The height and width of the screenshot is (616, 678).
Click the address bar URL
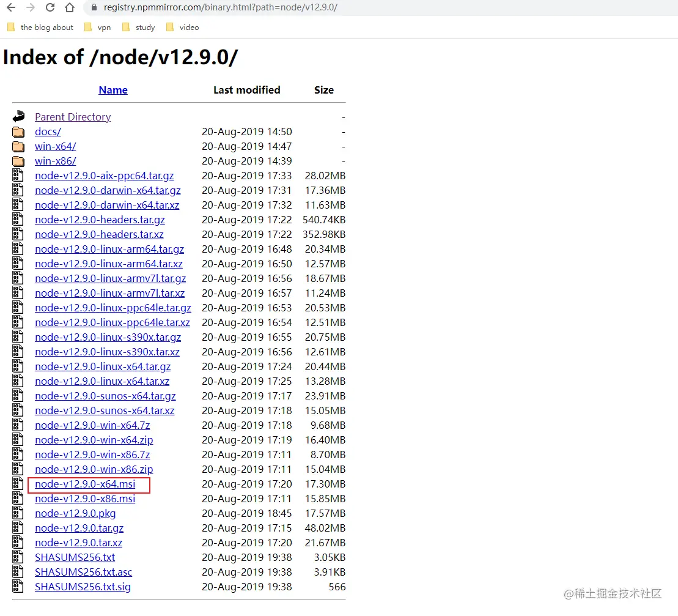(221, 7)
